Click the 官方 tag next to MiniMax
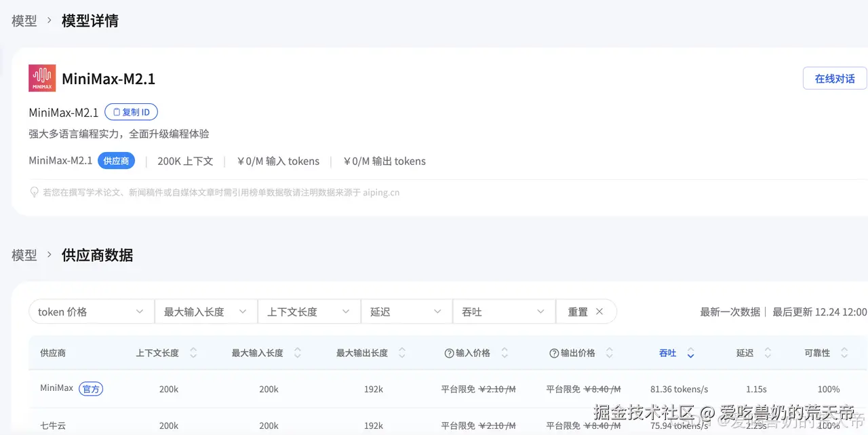The height and width of the screenshot is (435, 868). tap(91, 389)
